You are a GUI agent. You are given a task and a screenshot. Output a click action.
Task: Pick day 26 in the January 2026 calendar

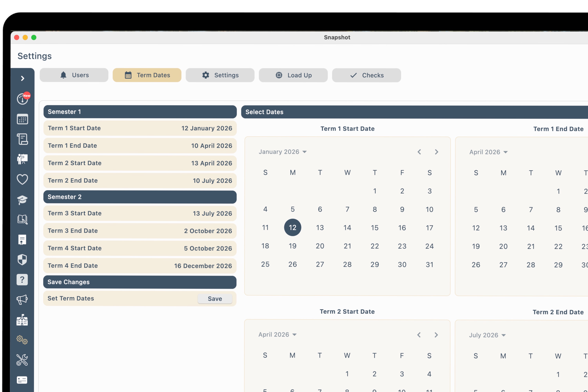point(292,264)
